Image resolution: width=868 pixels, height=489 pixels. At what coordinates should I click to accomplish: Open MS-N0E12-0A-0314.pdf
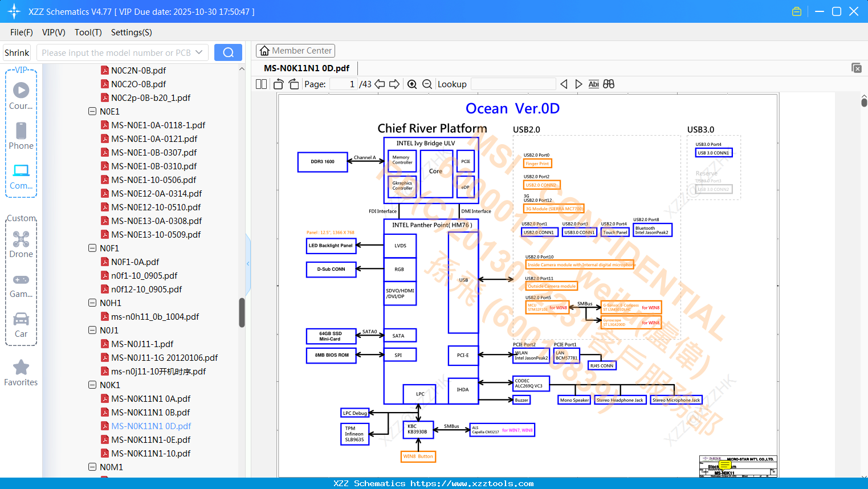point(156,194)
